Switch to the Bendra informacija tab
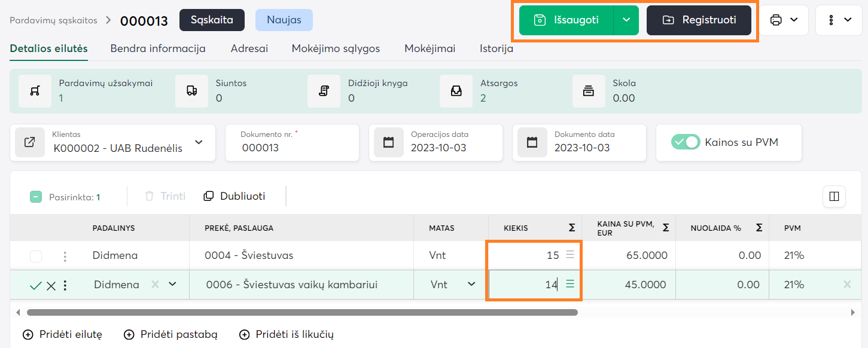This screenshot has width=868, height=348. 158,49
